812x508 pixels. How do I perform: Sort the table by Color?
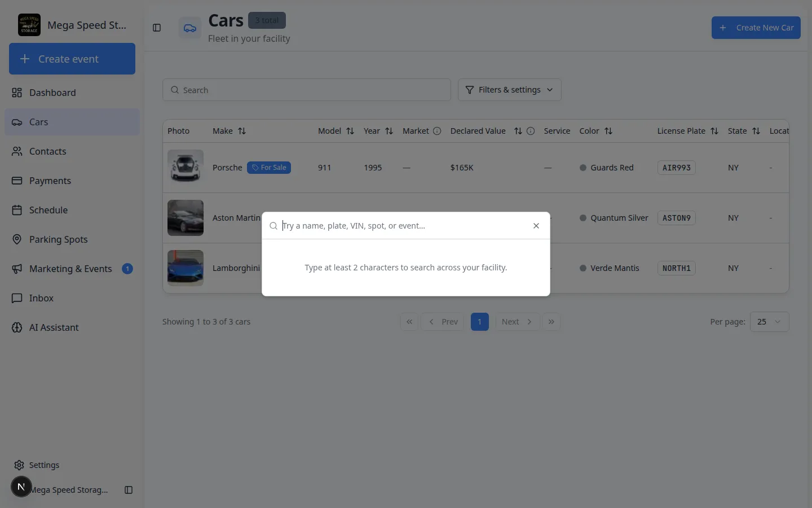coord(608,131)
